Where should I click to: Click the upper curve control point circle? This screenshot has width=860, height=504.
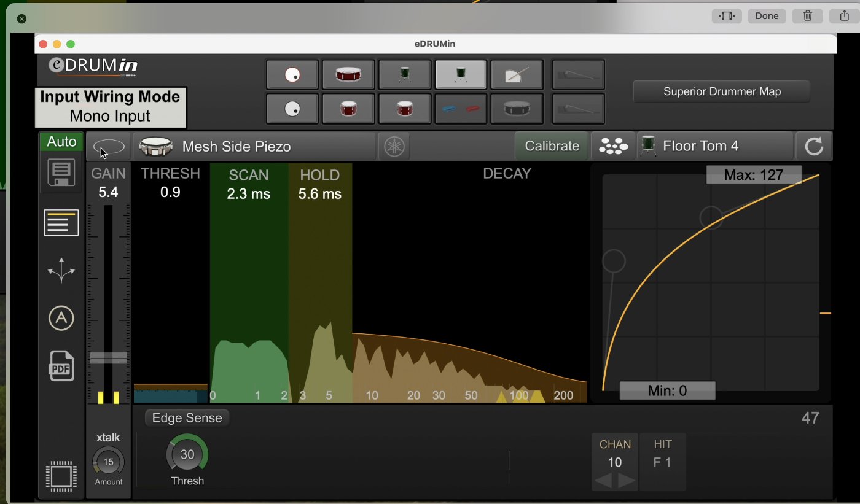(711, 217)
